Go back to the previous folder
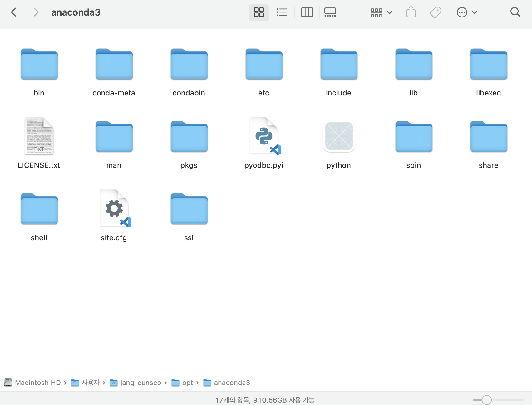This screenshot has height=405, width=532. tap(14, 12)
